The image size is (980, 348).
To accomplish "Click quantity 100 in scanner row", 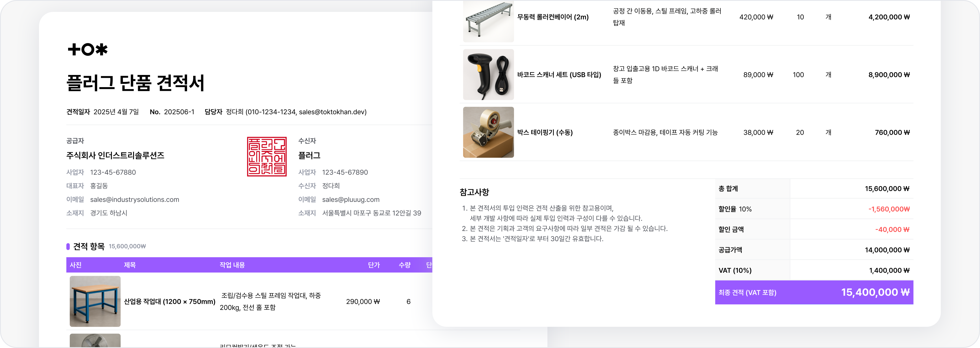I will click(798, 75).
